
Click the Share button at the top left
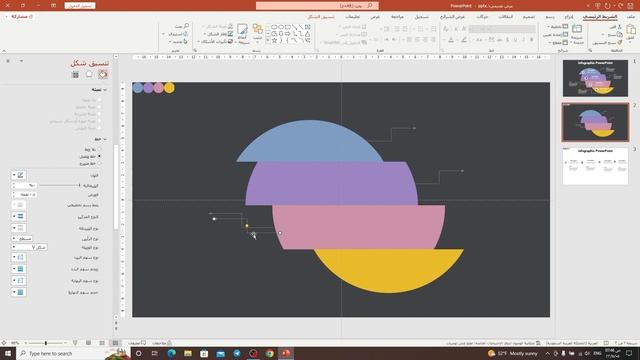coord(19,17)
